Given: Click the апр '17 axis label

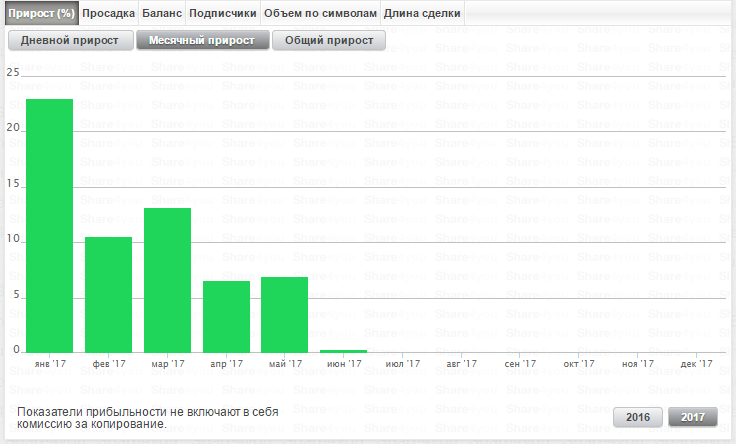Looking at the screenshot, I should tap(227, 364).
